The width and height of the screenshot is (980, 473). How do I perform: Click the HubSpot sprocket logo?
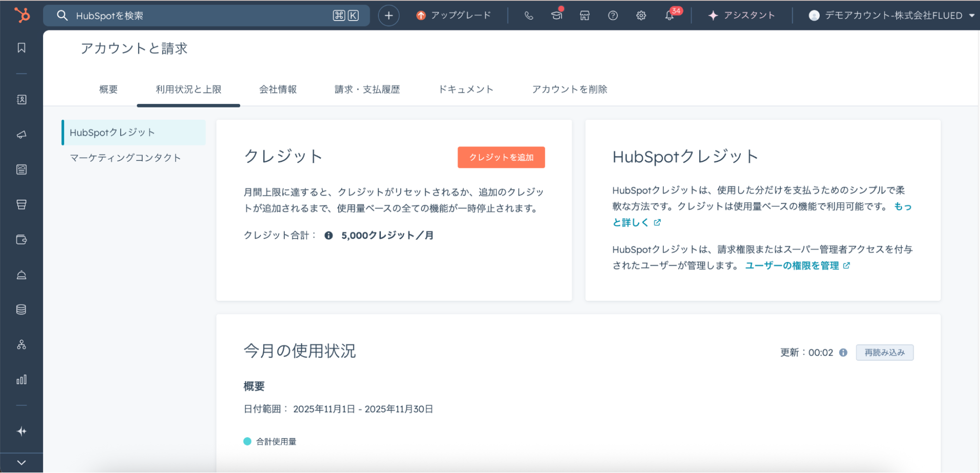(22, 15)
